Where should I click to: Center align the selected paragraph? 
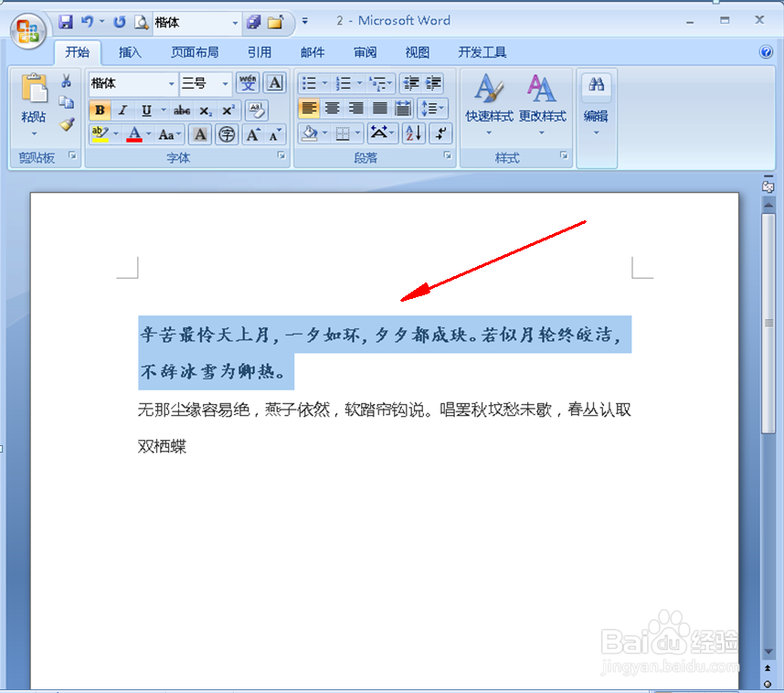tap(333, 108)
